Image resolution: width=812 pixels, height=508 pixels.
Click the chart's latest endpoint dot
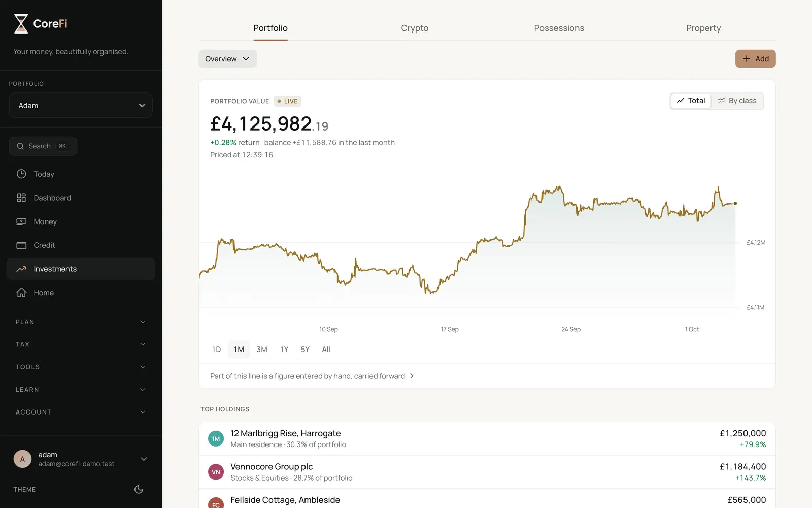[x=735, y=203]
